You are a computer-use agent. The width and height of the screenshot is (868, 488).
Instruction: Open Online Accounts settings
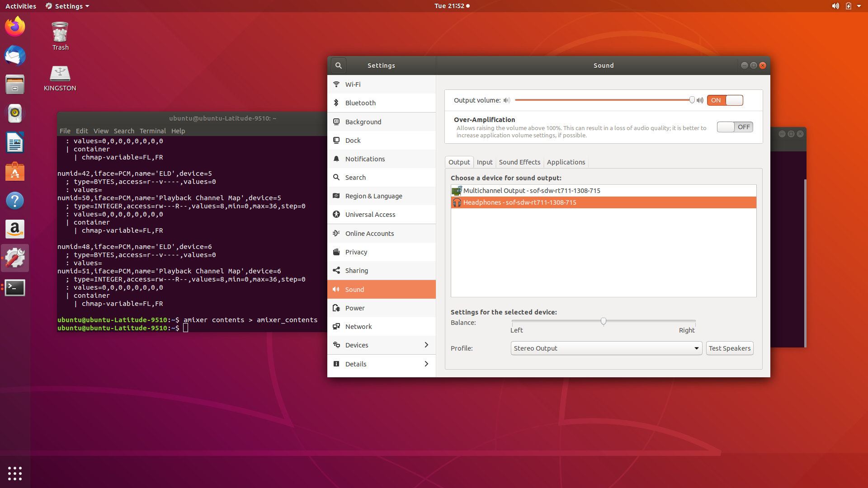[382, 234]
